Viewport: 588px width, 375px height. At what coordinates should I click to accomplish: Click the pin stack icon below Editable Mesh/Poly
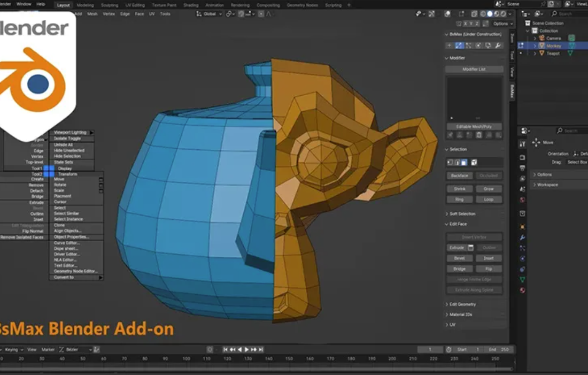pyautogui.click(x=450, y=135)
